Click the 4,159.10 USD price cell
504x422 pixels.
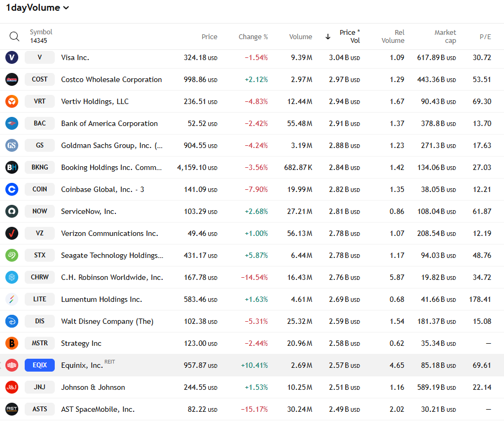tap(197, 168)
